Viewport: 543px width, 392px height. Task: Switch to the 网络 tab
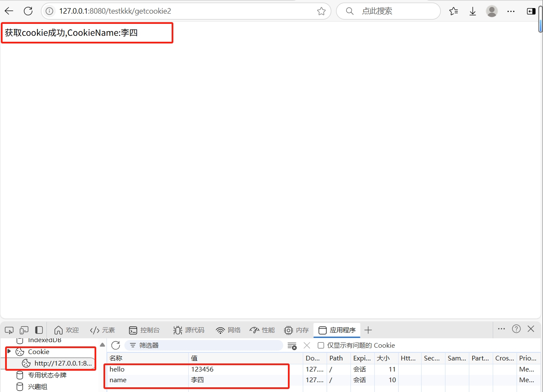click(228, 330)
